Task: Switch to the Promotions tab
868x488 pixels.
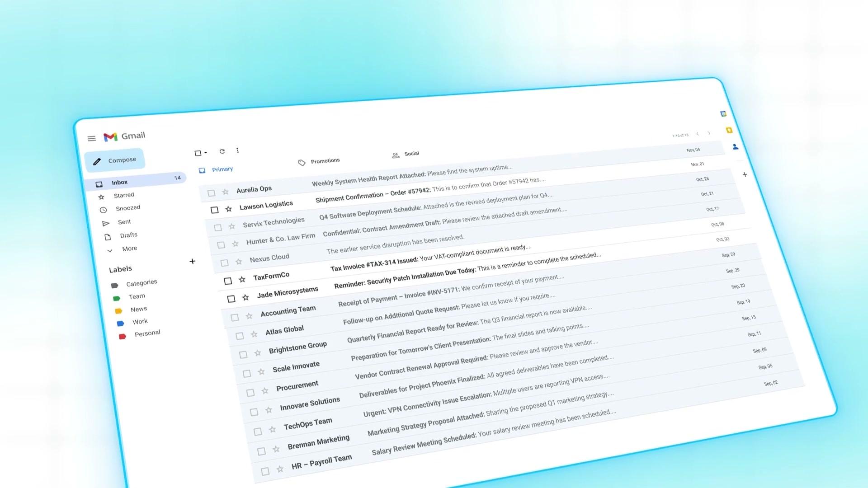Action: point(319,161)
